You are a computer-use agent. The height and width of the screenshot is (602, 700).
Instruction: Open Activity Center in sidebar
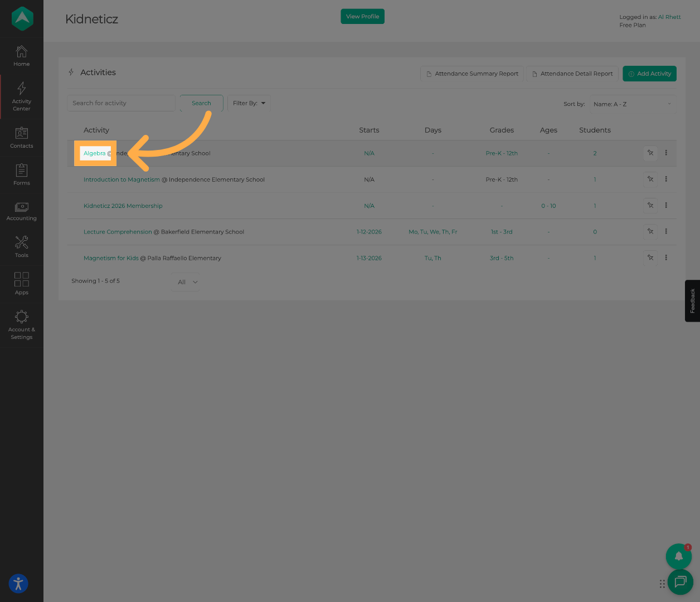click(22, 96)
